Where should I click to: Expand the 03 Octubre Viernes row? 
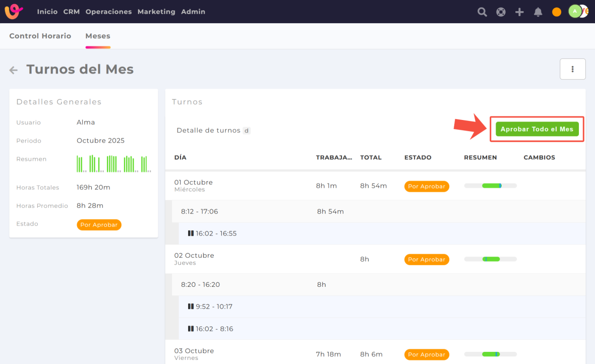(x=194, y=354)
